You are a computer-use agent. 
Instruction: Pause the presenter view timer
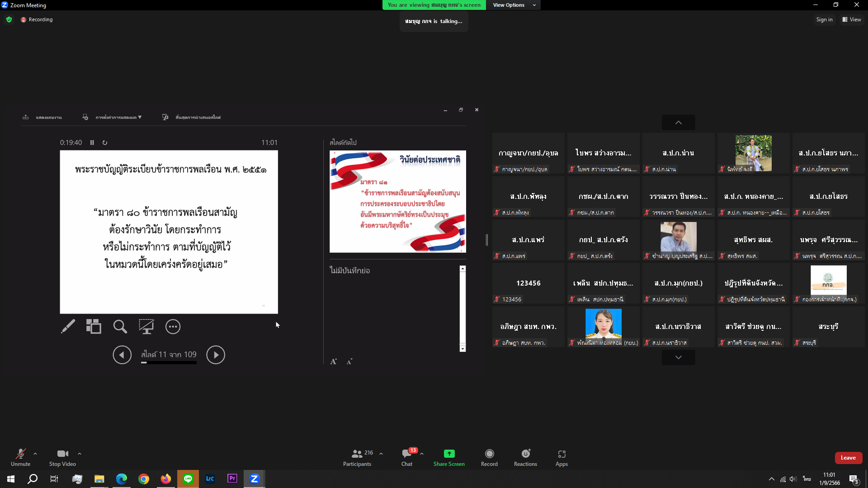[92, 143]
